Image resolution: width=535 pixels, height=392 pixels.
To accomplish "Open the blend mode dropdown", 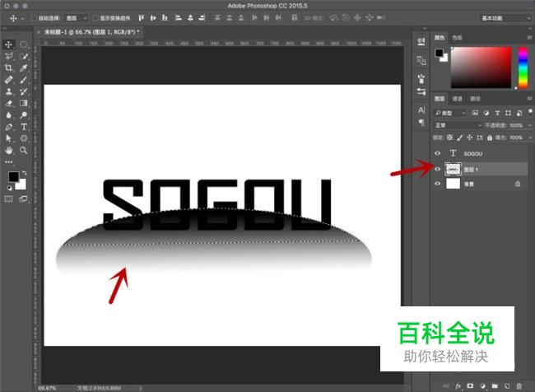I will (x=458, y=125).
